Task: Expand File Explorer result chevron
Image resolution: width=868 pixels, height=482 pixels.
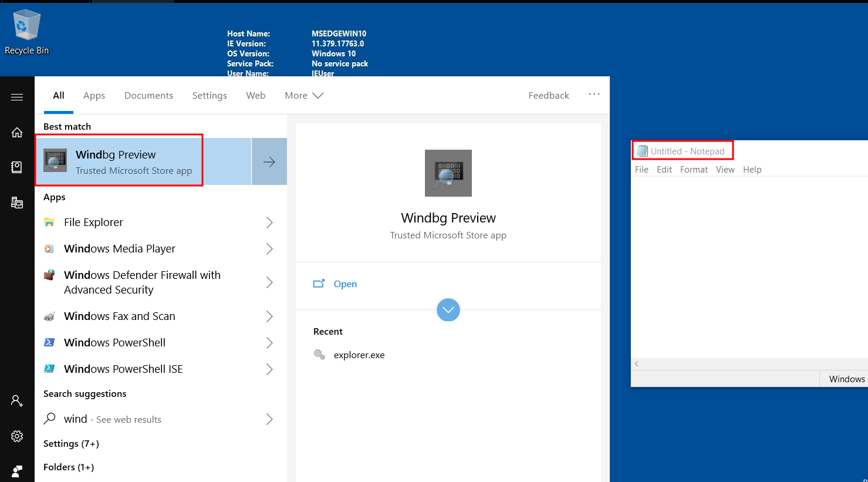Action: pyautogui.click(x=269, y=222)
